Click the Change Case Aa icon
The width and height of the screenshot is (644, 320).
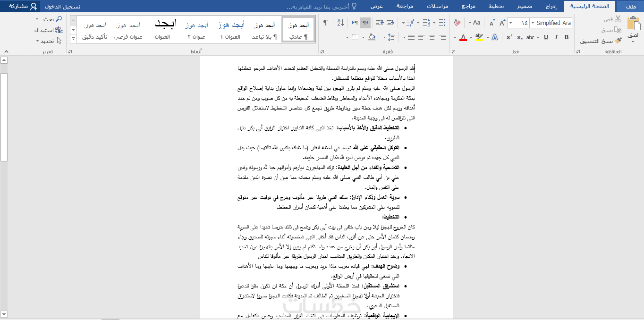[x=476, y=23]
